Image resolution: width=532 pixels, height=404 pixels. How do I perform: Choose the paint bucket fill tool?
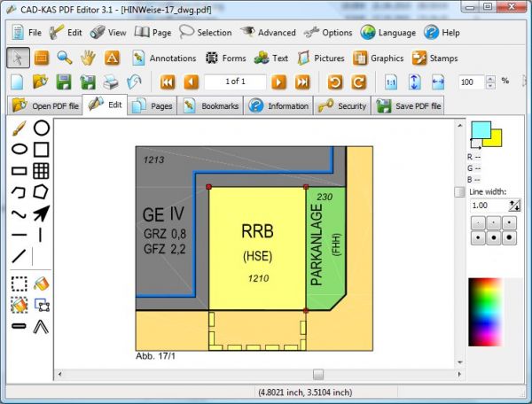click(x=41, y=284)
